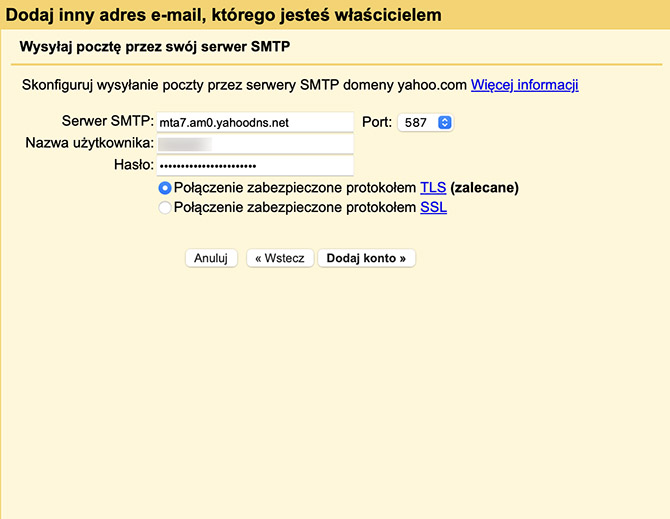Click the Wysyłaj pocztę przez swój serwer SMTP heading
Image resolution: width=670 pixels, height=519 pixels.
(x=155, y=46)
